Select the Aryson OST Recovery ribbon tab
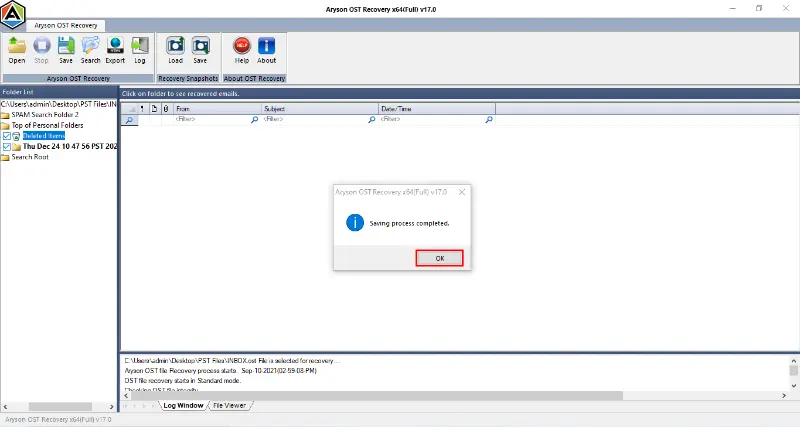This screenshot has height=427, width=800. click(66, 25)
